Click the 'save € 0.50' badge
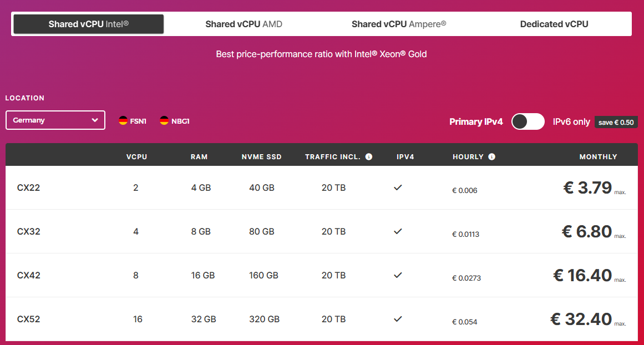 tap(616, 123)
